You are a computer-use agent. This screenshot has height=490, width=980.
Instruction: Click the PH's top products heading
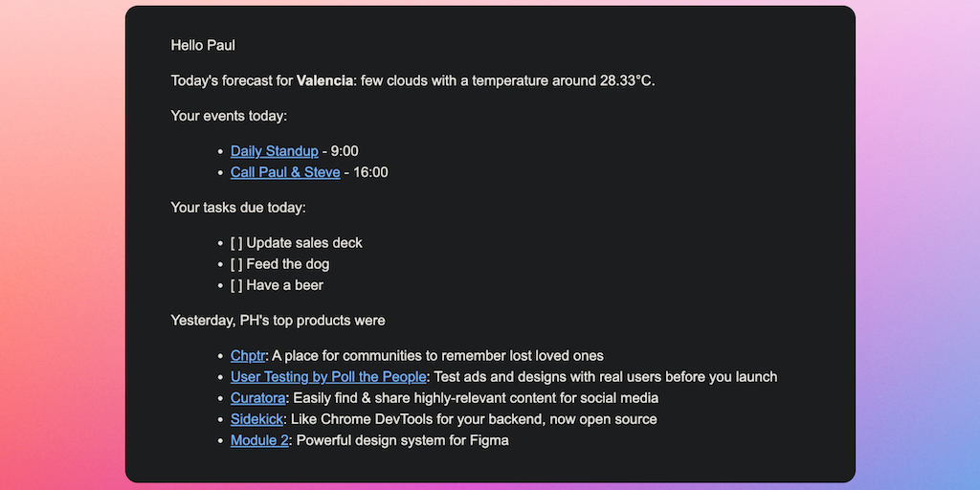(x=278, y=320)
